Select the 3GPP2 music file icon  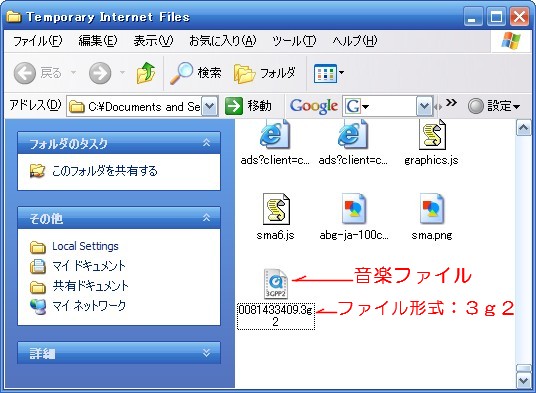click(276, 284)
